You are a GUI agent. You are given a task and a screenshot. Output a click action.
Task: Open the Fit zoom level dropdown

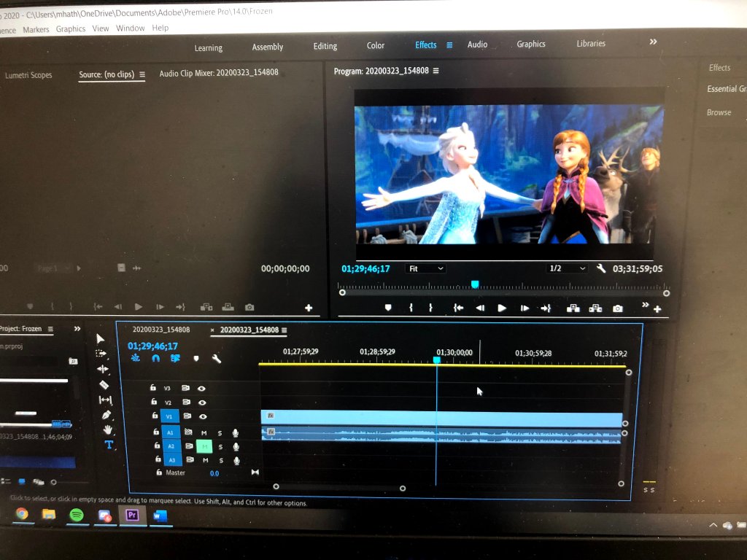pos(425,268)
